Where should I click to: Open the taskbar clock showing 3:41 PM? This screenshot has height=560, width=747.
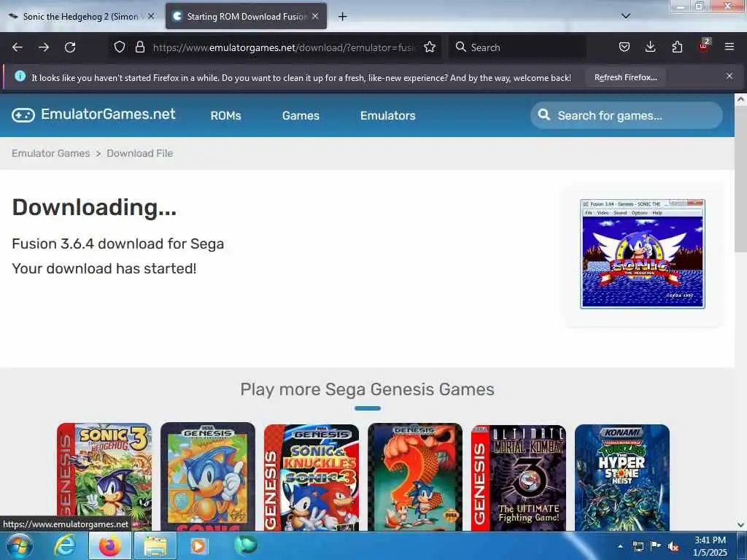pos(711,546)
